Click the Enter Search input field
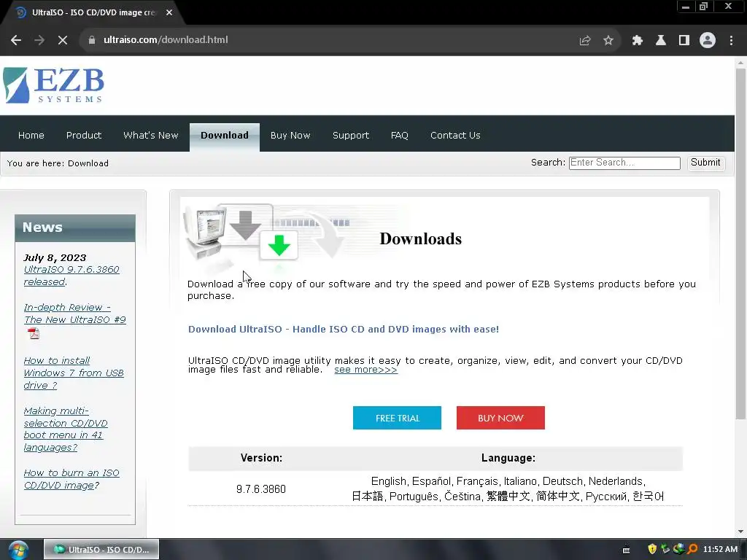This screenshot has width=747, height=560. click(624, 163)
